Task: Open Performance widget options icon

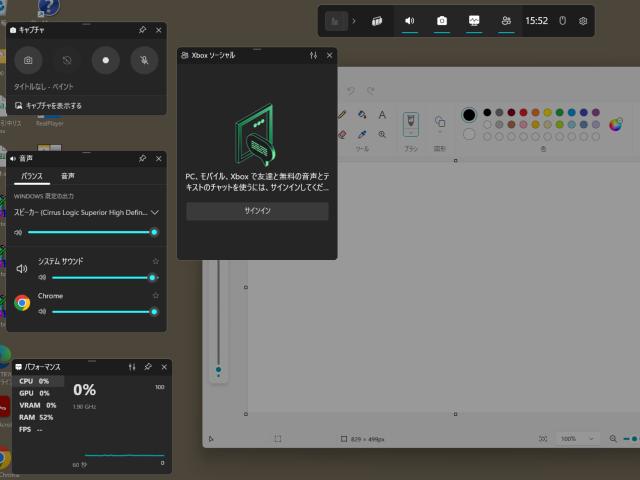Action: click(132, 367)
